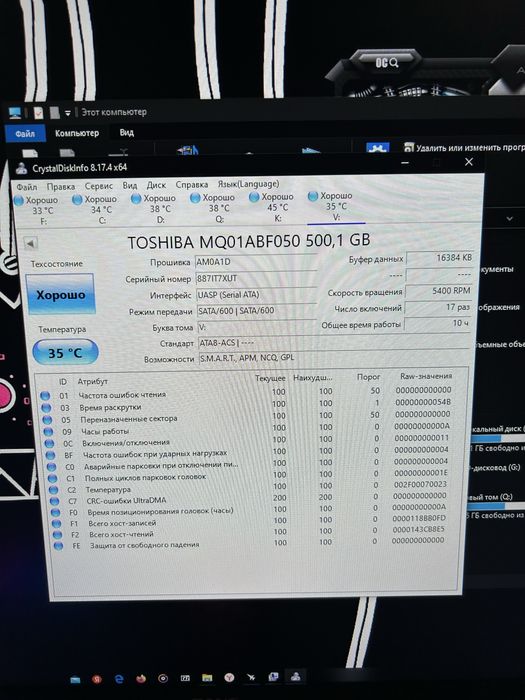Click CrystalDiskInfo icon on the taskbar

pyautogui.click(x=295, y=676)
